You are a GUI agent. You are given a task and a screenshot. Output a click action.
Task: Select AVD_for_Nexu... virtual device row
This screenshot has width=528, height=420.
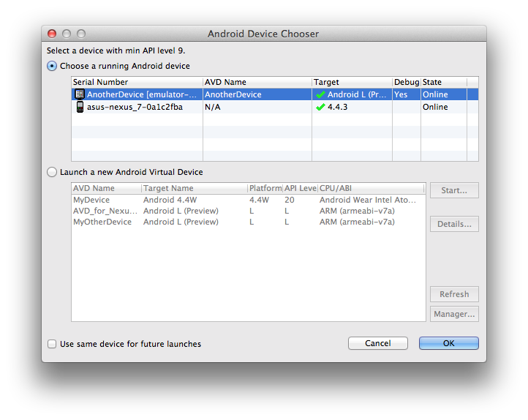[x=249, y=211]
